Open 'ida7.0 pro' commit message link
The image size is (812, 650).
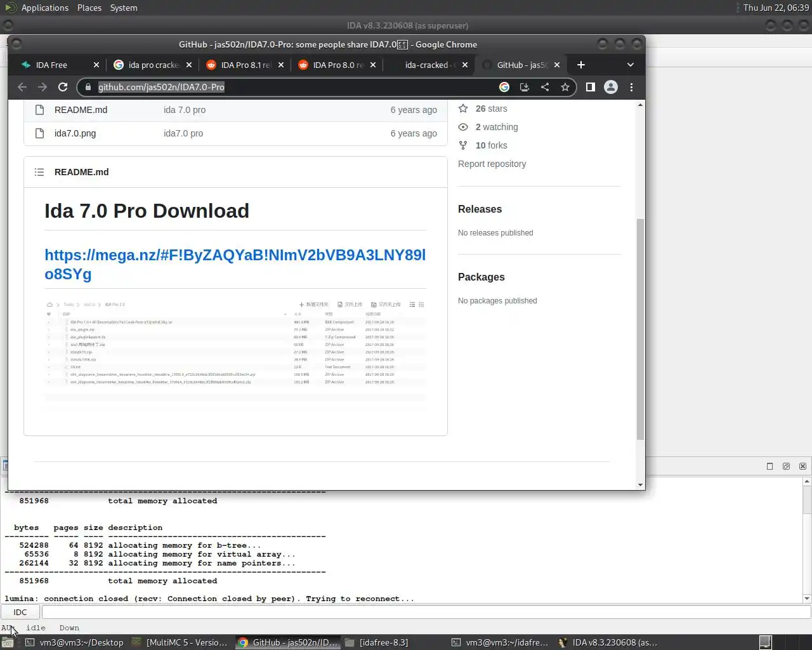tap(183, 133)
